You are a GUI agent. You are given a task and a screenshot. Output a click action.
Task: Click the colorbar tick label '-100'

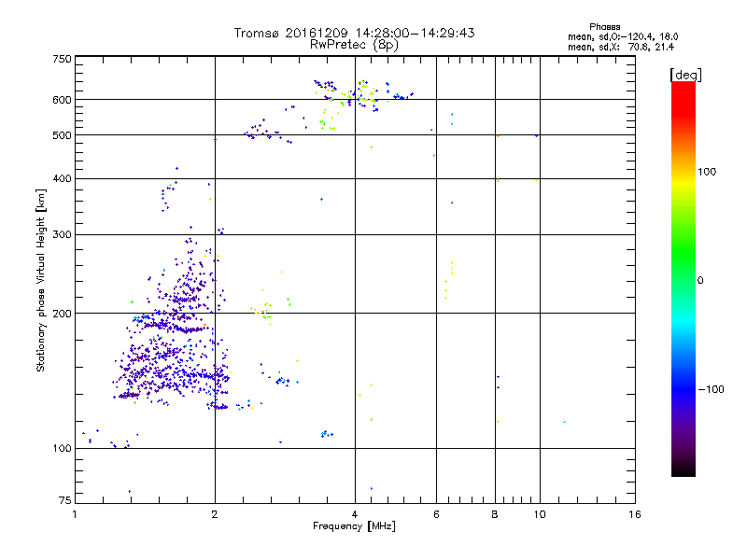pos(711,389)
